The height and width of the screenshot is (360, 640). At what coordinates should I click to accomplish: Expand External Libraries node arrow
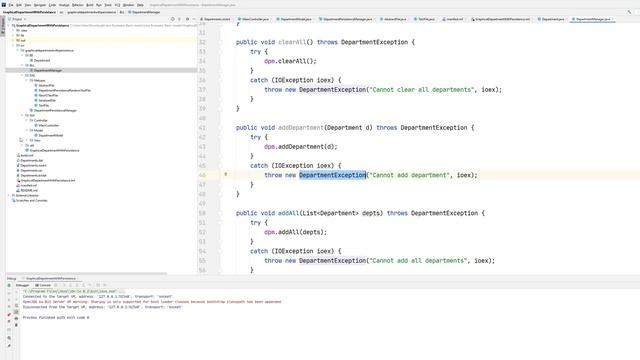9,195
